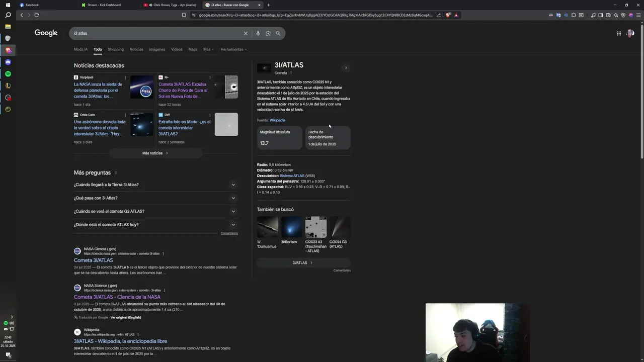
Task: Bookmark this page with the bookmark icon
Action: [184, 15]
